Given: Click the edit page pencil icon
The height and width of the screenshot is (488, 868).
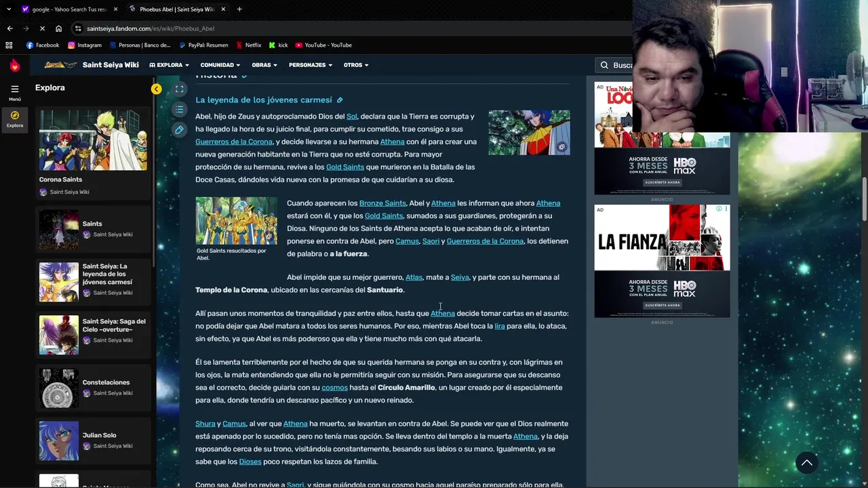Looking at the screenshot, I should pyautogui.click(x=179, y=129).
